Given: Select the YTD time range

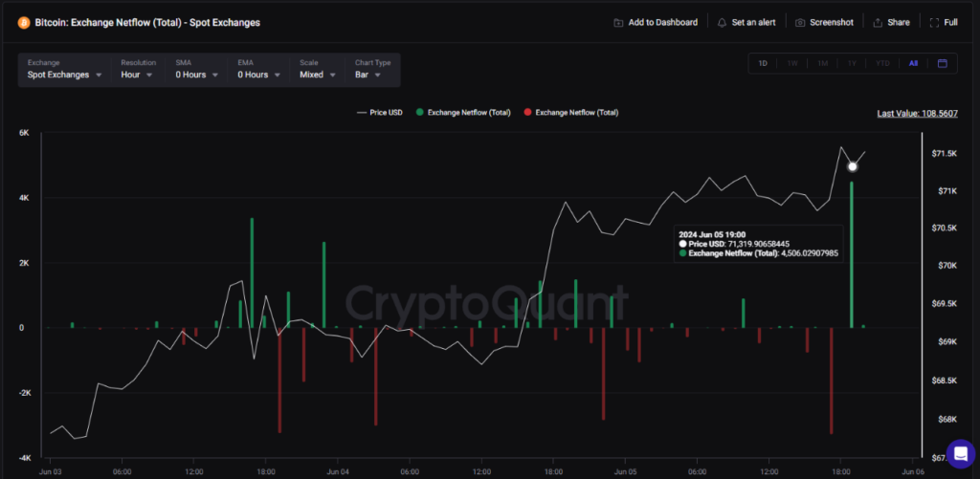Looking at the screenshot, I should click(x=882, y=63).
